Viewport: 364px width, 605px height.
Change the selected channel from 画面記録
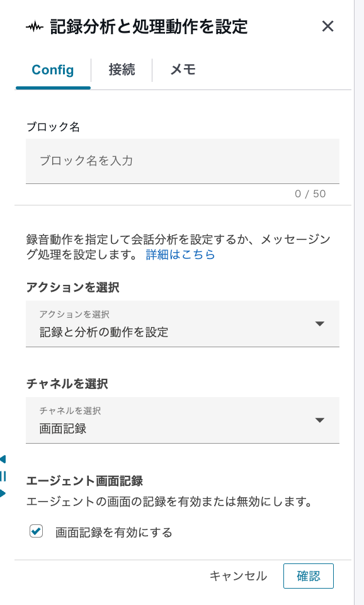click(183, 420)
